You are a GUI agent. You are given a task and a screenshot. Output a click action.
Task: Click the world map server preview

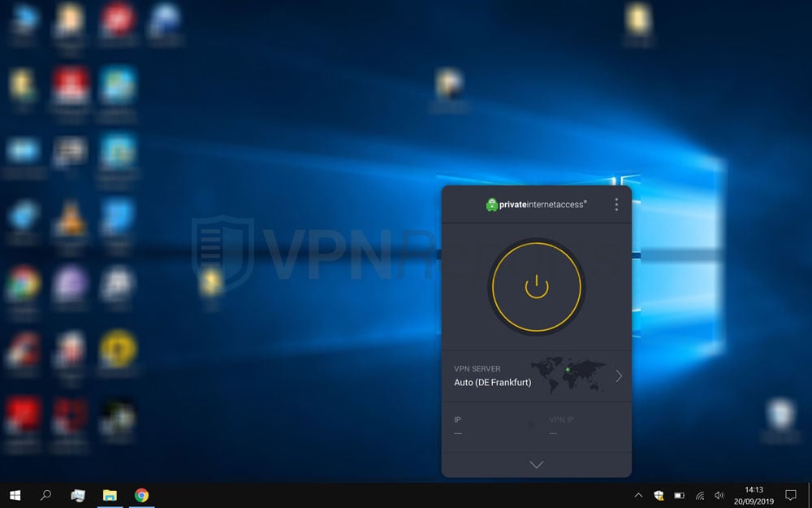[x=568, y=376]
